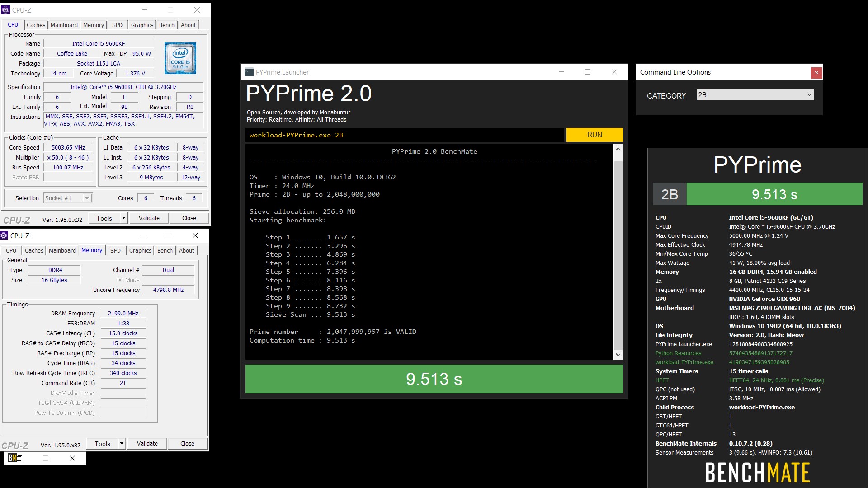
Task: Click the Command Rate value 2T
Action: (123, 383)
